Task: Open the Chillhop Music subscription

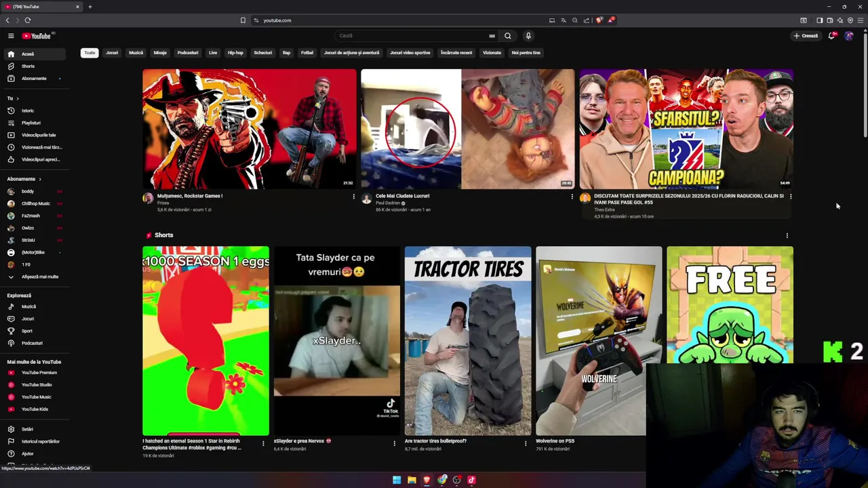Action: pos(33,203)
